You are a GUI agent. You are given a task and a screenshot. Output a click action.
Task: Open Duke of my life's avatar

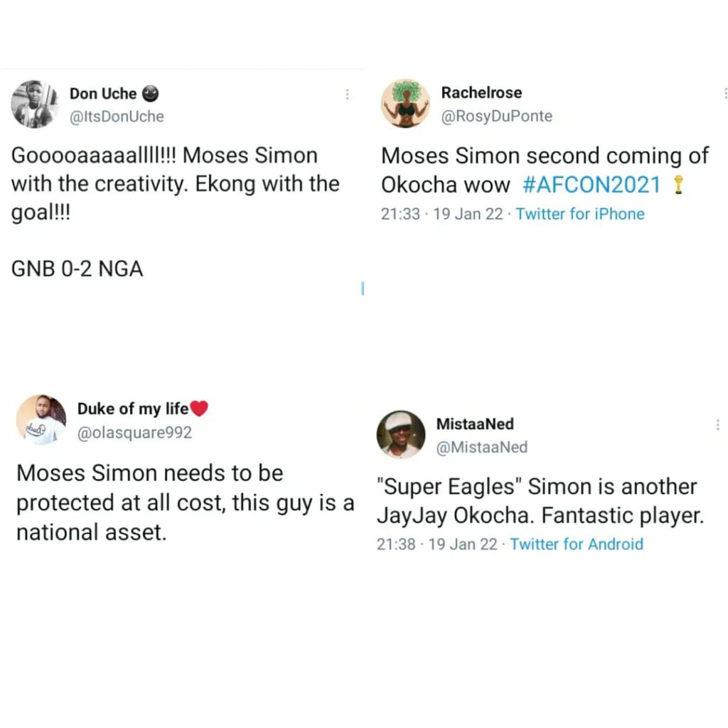click(x=41, y=419)
